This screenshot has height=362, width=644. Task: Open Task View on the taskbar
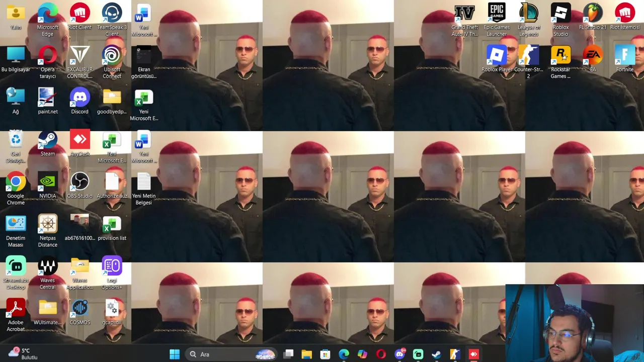288,354
